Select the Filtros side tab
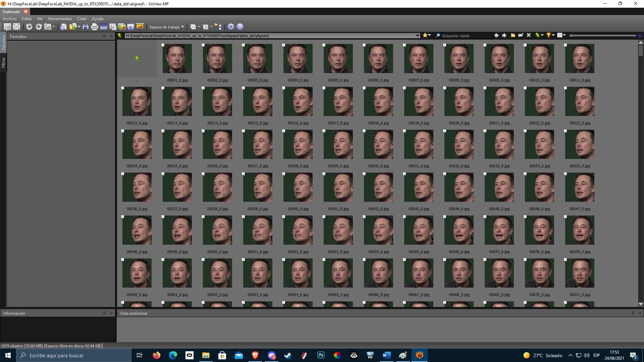This screenshot has height=362, width=644. (x=3, y=63)
